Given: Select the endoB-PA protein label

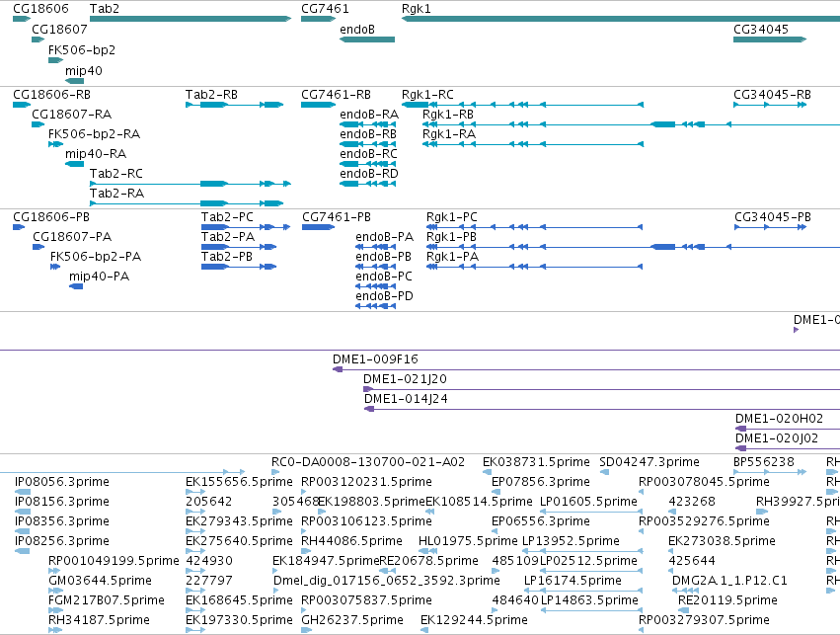Looking at the screenshot, I should (385, 237).
